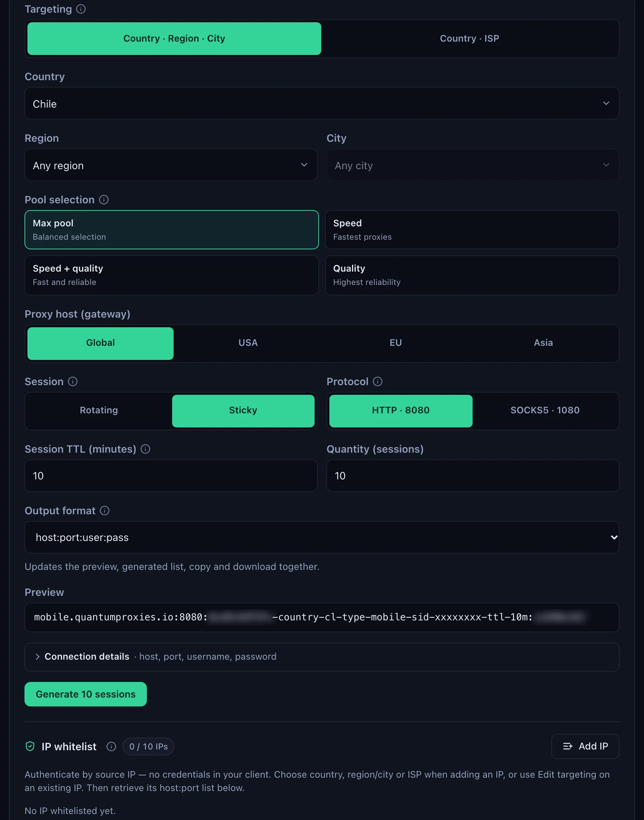The height and width of the screenshot is (820, 644).
Task: Click the Pool selection info icon
Action: (104, 200)
